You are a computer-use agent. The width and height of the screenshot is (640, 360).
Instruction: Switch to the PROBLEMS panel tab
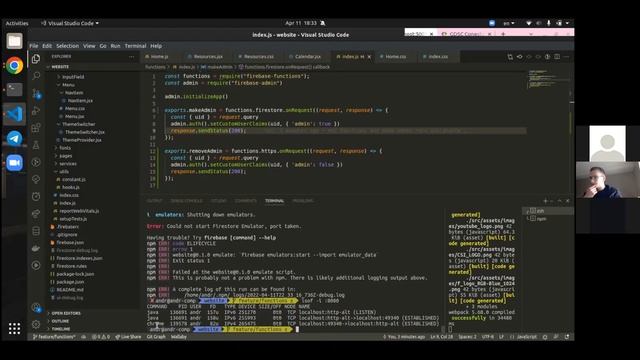pyautogui.click(x=302, y=201)
